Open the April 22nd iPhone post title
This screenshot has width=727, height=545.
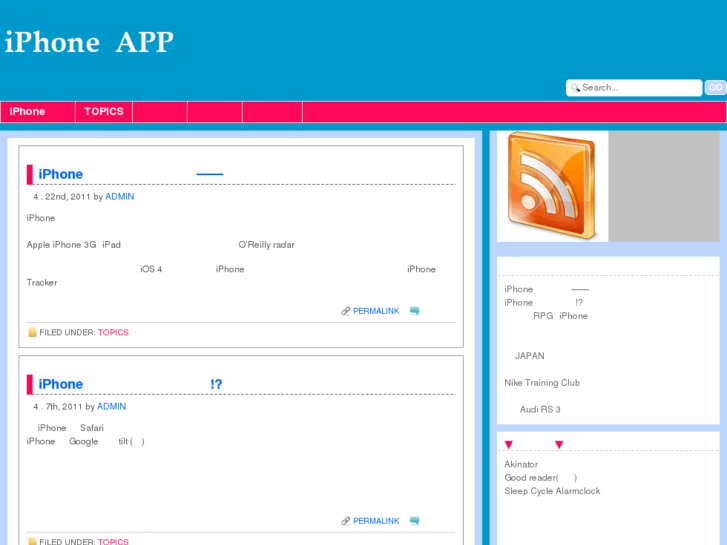(131, 174)
